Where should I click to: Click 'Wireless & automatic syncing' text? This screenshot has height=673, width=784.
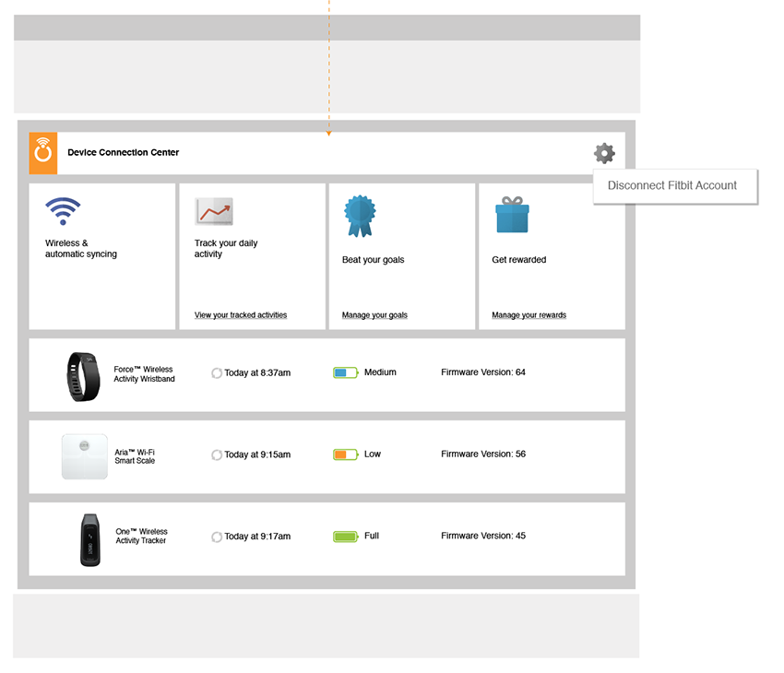tap(81, 248)
